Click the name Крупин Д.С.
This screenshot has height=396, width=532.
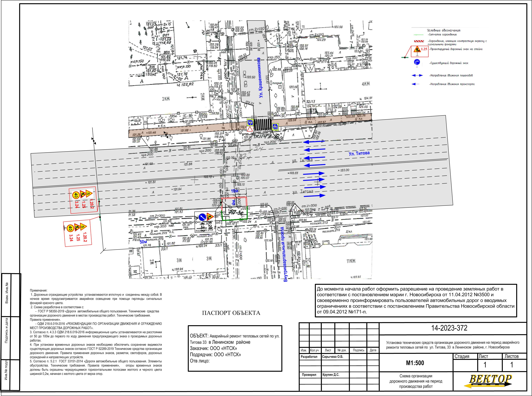[x=331, y=375]
